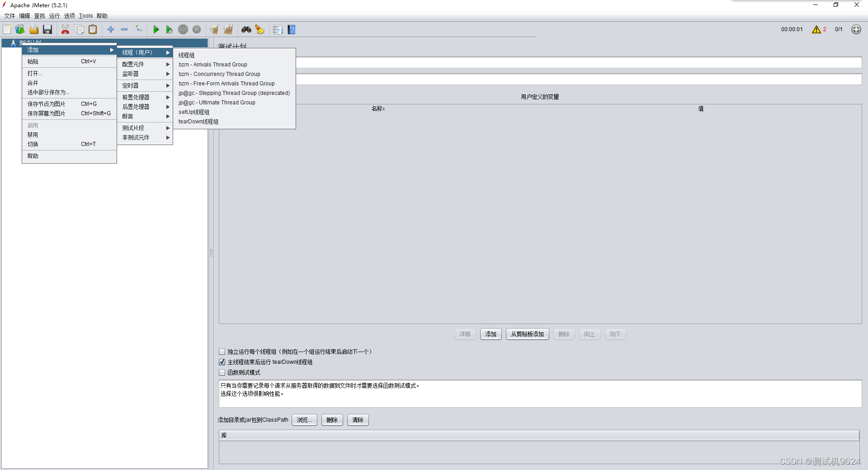Click Start no pauses icon
Image resolution: width=868 pixels, height=470 pixels.
click(x=169, y=29)
